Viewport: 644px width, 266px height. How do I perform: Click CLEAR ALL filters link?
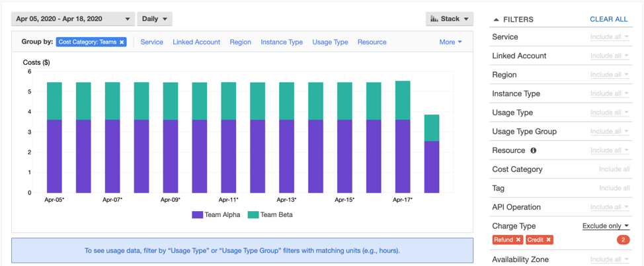(608, 19)
